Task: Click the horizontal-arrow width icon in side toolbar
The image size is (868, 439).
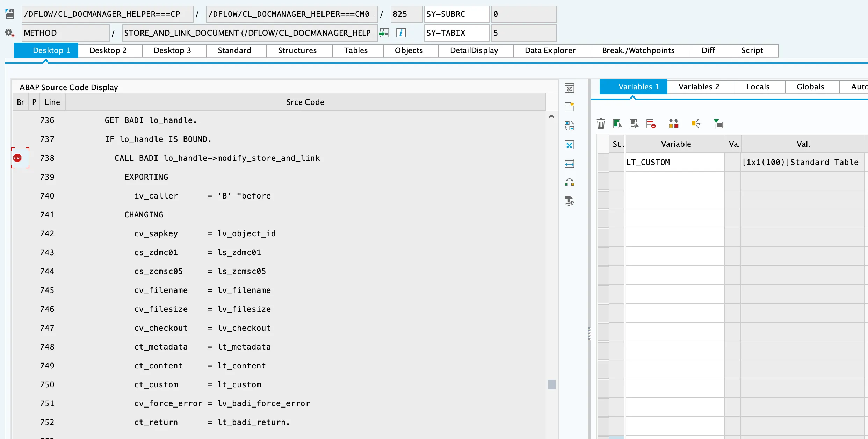Action: pyautogui.click(x=569, y=163)
